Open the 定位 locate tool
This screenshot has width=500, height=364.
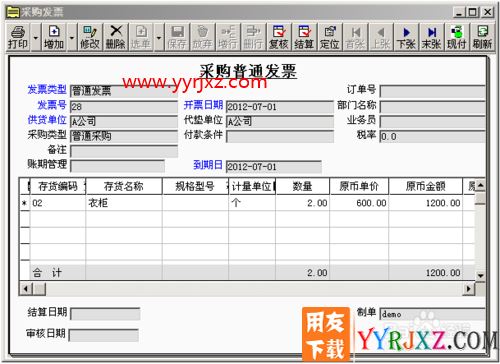tap(330, 37)
